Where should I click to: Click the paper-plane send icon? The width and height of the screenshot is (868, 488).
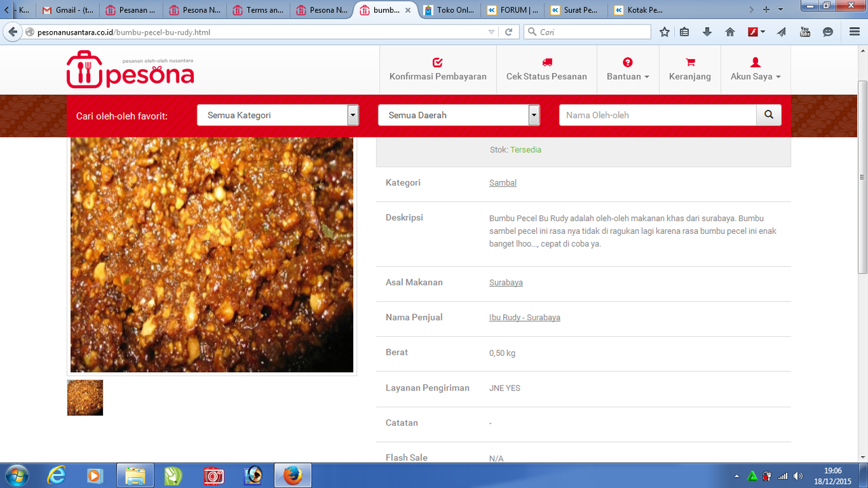pos(782,32)
